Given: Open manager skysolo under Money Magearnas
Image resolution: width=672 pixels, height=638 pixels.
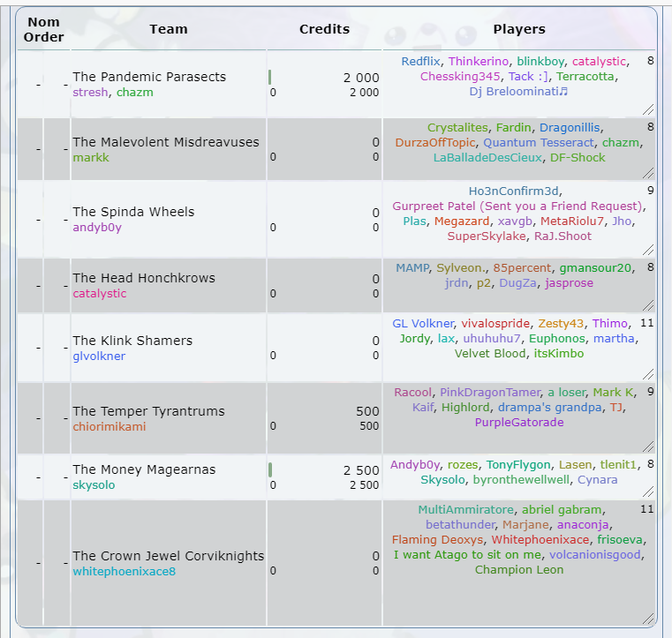Looking at the screenshot, I should coord(94,485).
